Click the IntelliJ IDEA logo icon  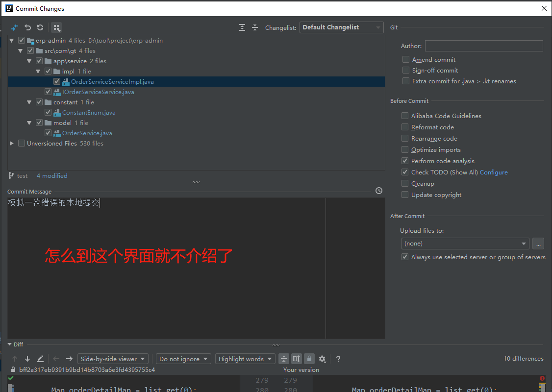[9, 8]
